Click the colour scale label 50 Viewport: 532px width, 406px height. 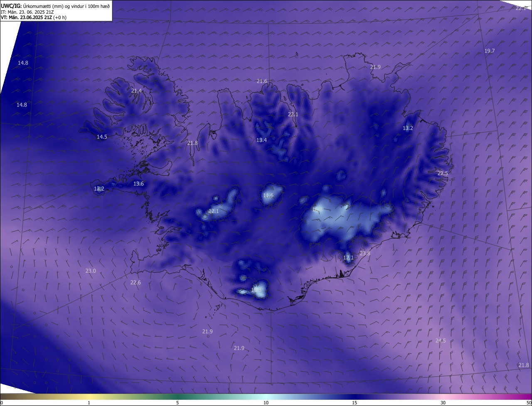(x=529, y=403)
